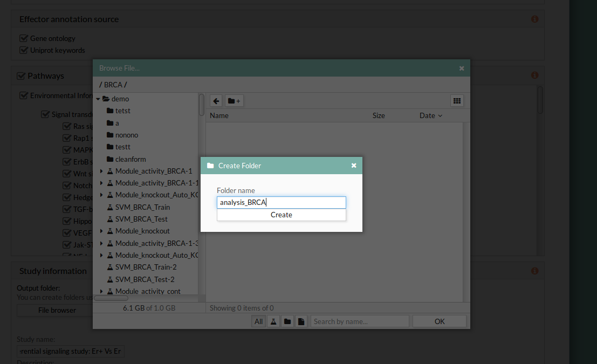This screenshot has height=364, width=597.
Task: Click the Study information info icon
Action: 534,271
